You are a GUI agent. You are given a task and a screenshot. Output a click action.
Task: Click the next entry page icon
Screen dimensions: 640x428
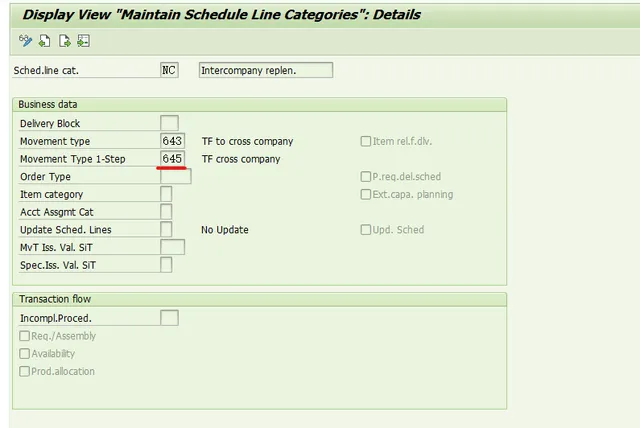pos(64,41)
